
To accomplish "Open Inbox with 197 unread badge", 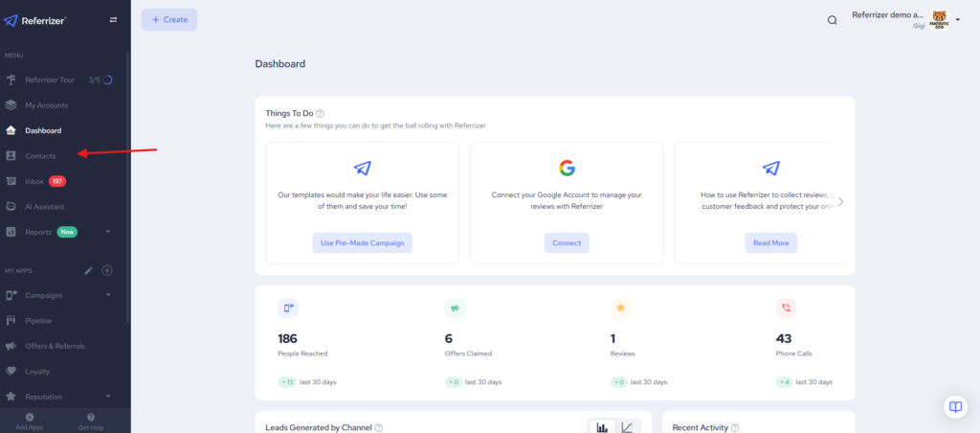I will click(40, 181).
